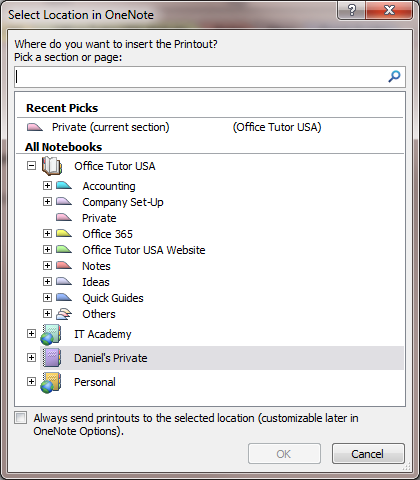Click the IT Academy notebook icon

51,334
